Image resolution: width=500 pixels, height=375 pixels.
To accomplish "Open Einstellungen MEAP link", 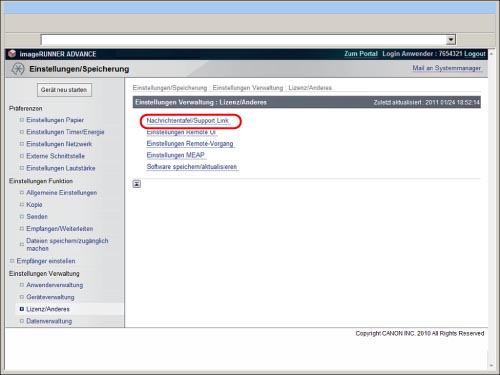I will coord(176,155).
